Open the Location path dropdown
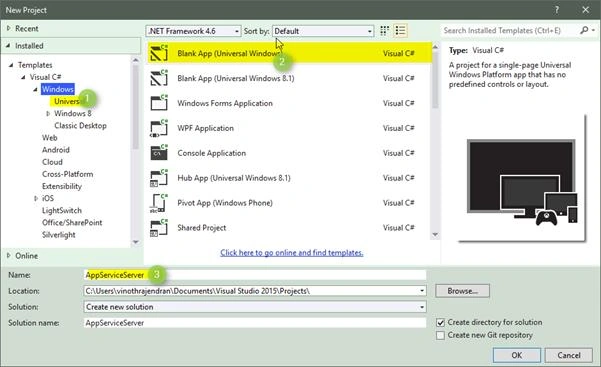The width and height of the screenshot is (601, 367). (x=422, y=291)
